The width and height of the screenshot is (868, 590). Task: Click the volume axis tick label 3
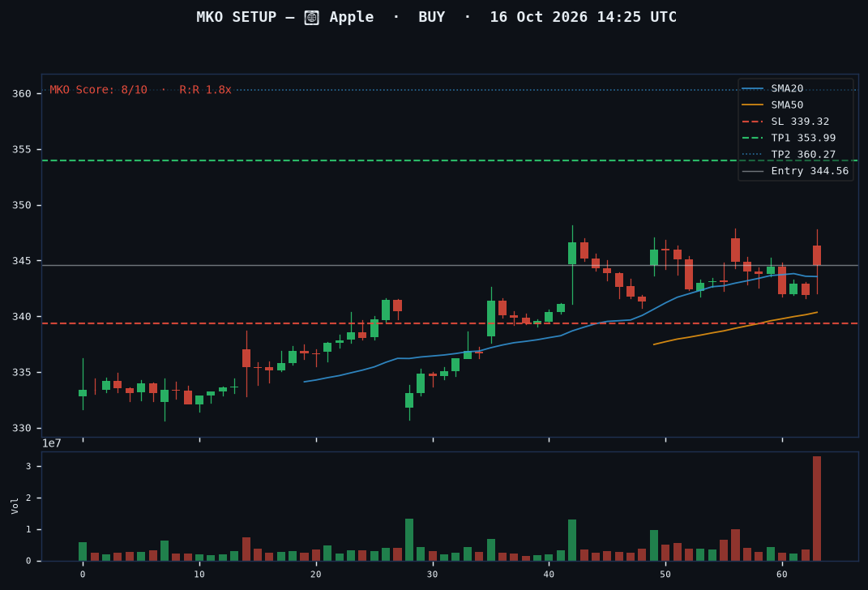pos(28,467)
